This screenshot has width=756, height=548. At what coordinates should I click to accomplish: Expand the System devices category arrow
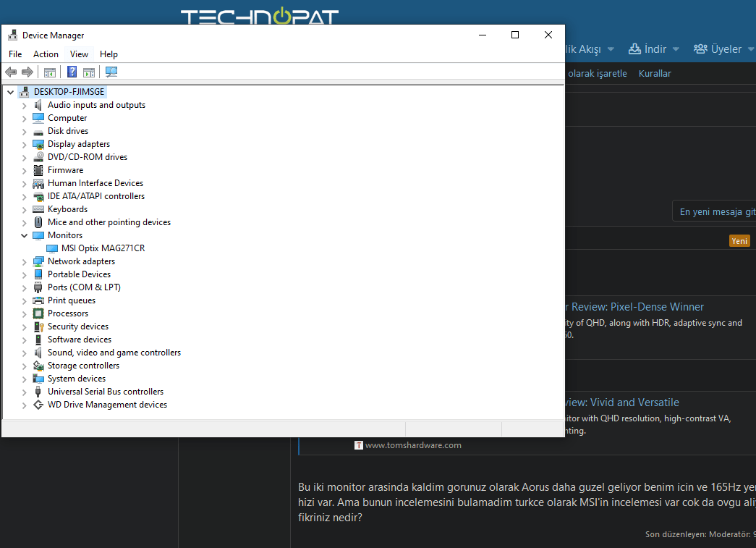point(24,379)
